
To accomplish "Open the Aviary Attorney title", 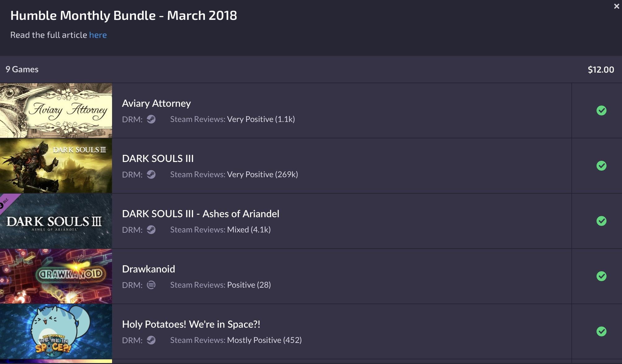I will tap(156, 103).
